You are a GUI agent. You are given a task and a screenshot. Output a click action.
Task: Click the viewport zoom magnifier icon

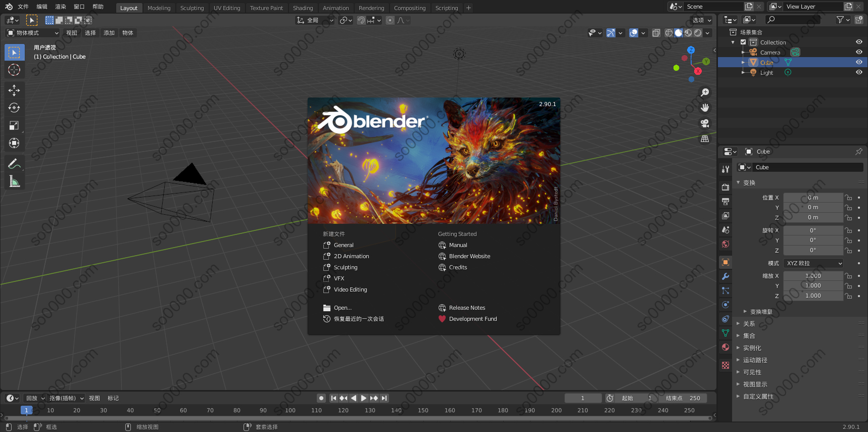[705, 92]
